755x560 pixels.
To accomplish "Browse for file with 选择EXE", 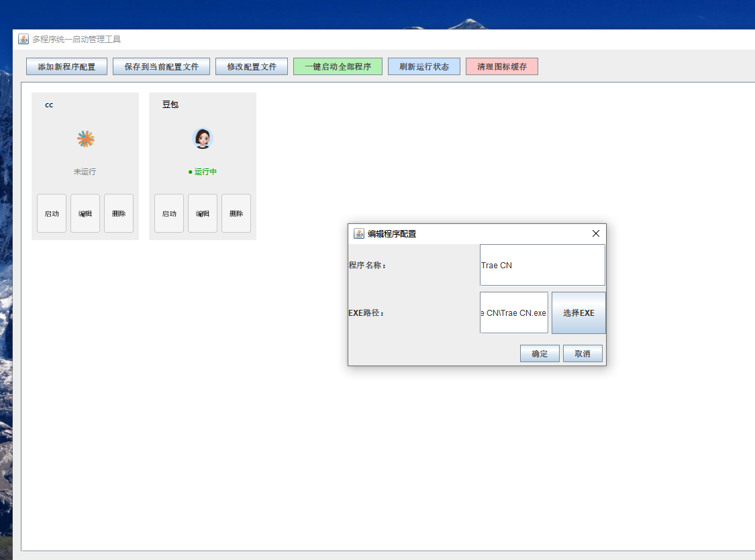I will coord(578,313).
